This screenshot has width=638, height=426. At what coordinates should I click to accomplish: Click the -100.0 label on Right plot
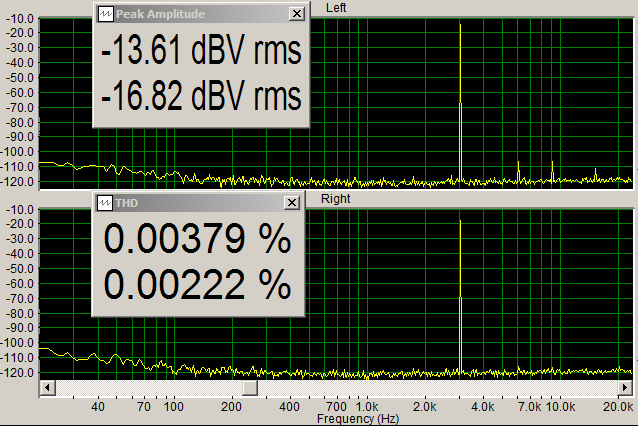tap(17, 343)
